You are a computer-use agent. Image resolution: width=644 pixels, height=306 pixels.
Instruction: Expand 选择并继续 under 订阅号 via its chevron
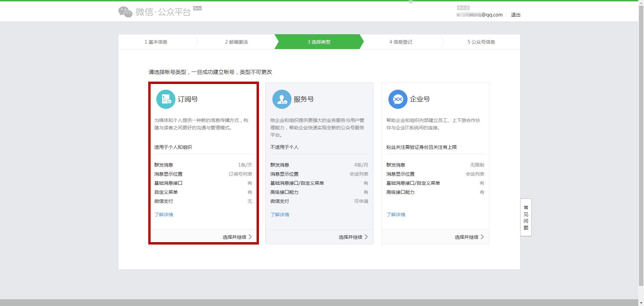(x=250, y=237)
